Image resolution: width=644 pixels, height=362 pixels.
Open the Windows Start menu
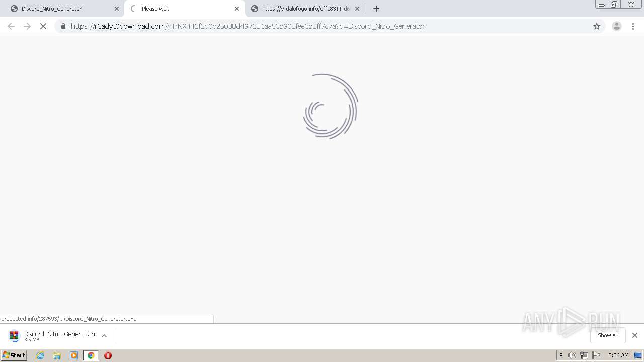14,355
